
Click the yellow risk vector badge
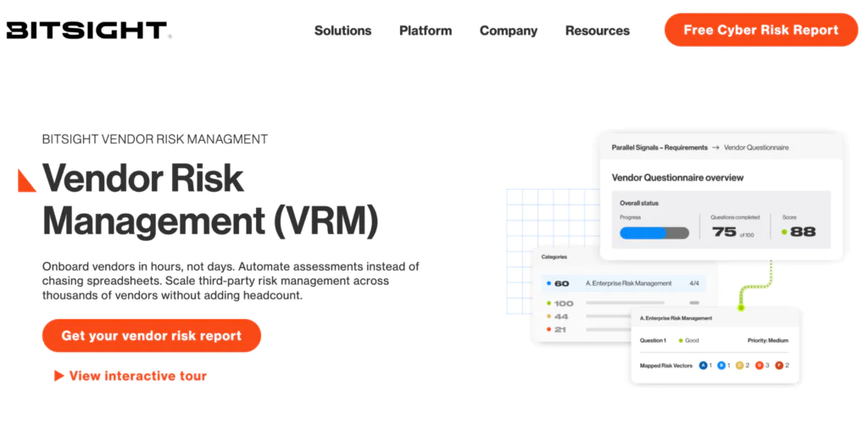[739, 366]
